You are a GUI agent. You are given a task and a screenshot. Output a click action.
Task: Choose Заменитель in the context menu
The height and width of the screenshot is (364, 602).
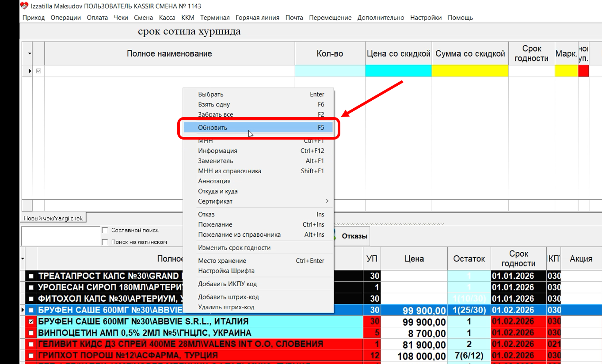point(258,161)
